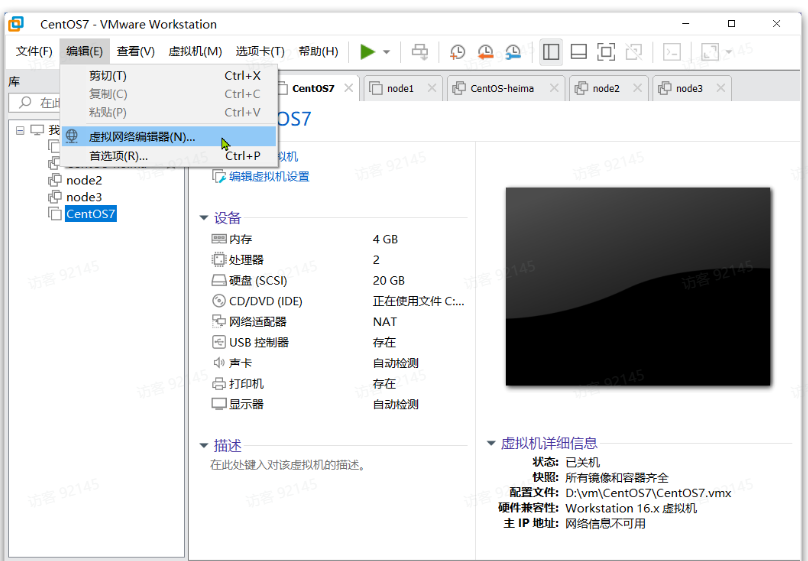Screen dimensions: 808x561
Task: Switch to the CentOS7 tab
Action: coord(312,88)
